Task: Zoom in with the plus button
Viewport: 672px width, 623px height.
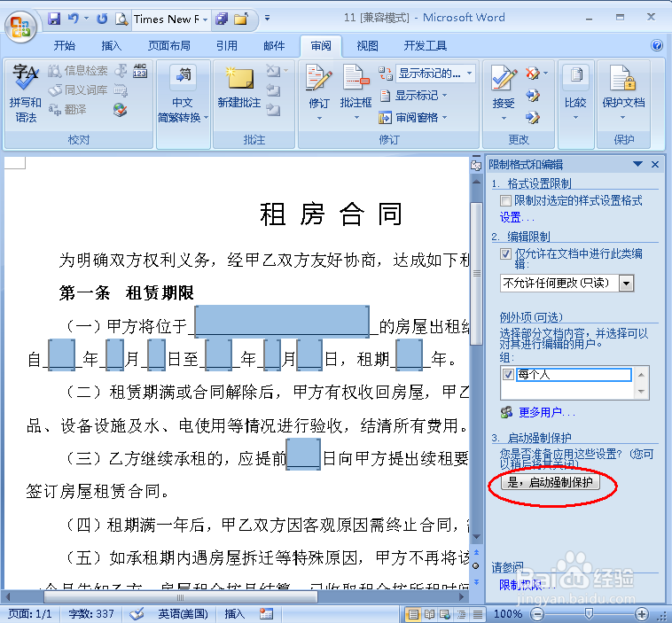Action: (x=642, y=614)
